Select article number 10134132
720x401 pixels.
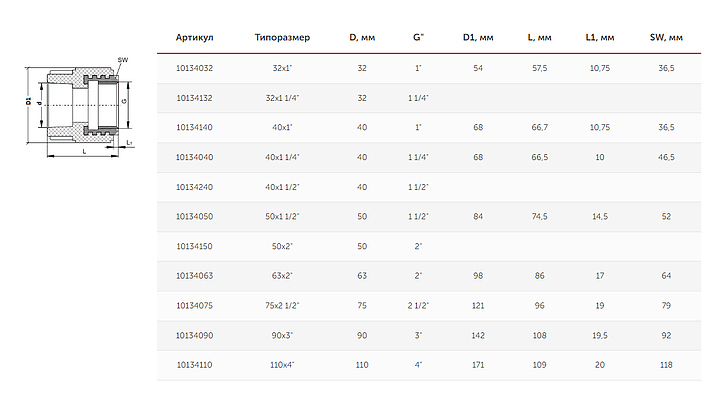tap(194, 98)
